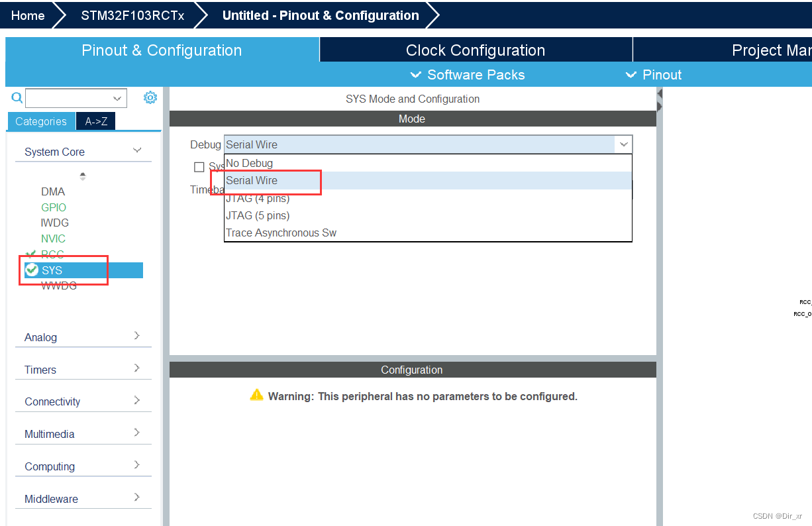Open the Software Packs menu

[468, 75]
